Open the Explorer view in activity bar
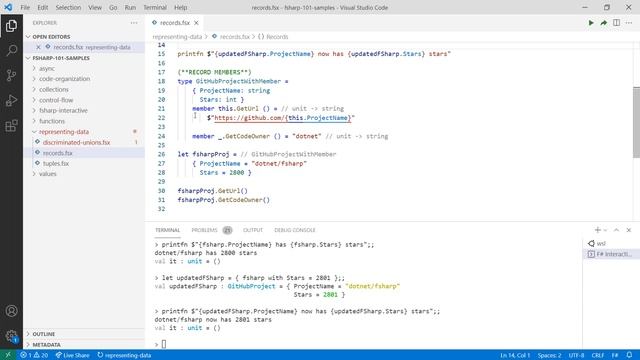This screenshot has width=640, height=360. tap(11, 26)
